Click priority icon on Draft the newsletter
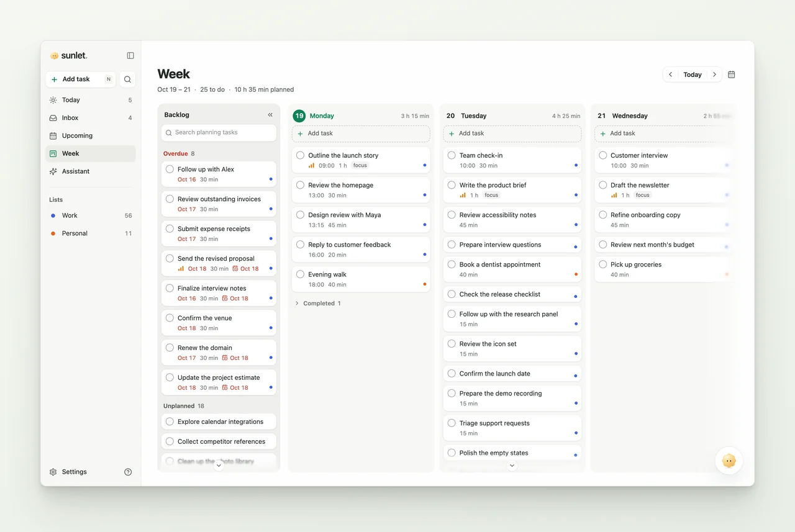The height and width of the screenshot is (532, 795). click(x=614, y=195)
